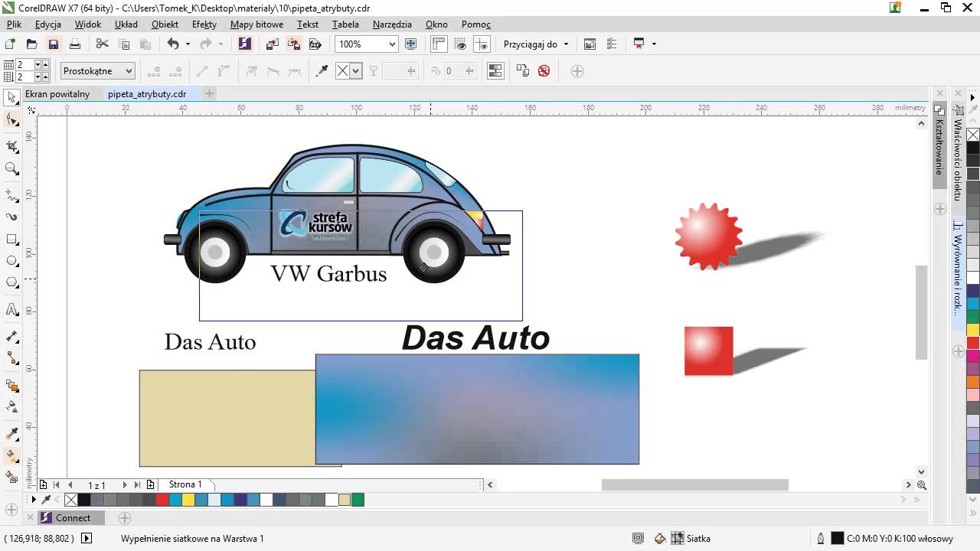The height and width of the screenshot is (551, 980).
Task: Open the zoom level 100% dropdown
Action: coord(392,44)
